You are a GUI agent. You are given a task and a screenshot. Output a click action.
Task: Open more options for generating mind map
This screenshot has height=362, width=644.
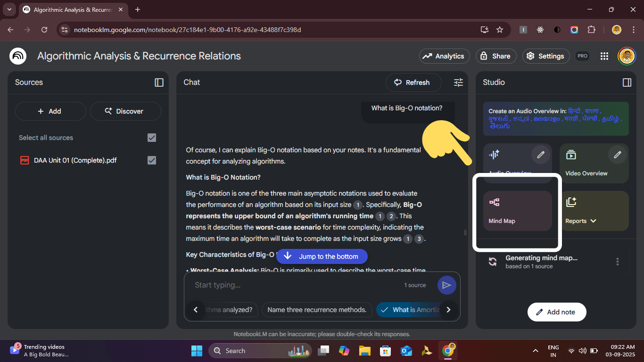point(617,262)
